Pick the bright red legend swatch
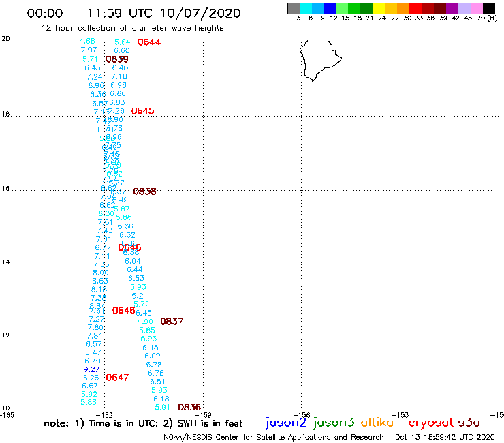The width and height of the screenshot is (504, 443). [x=415, y=8]
